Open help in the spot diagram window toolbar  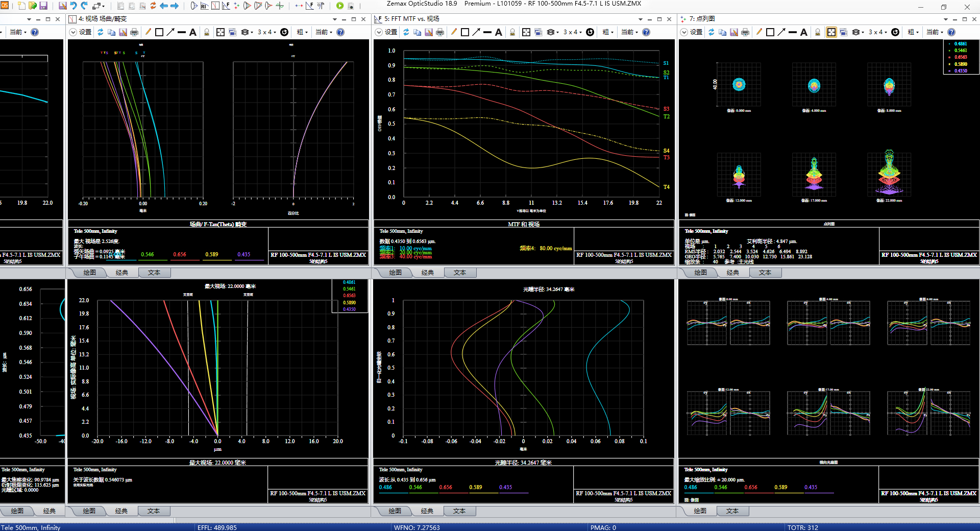951,32
